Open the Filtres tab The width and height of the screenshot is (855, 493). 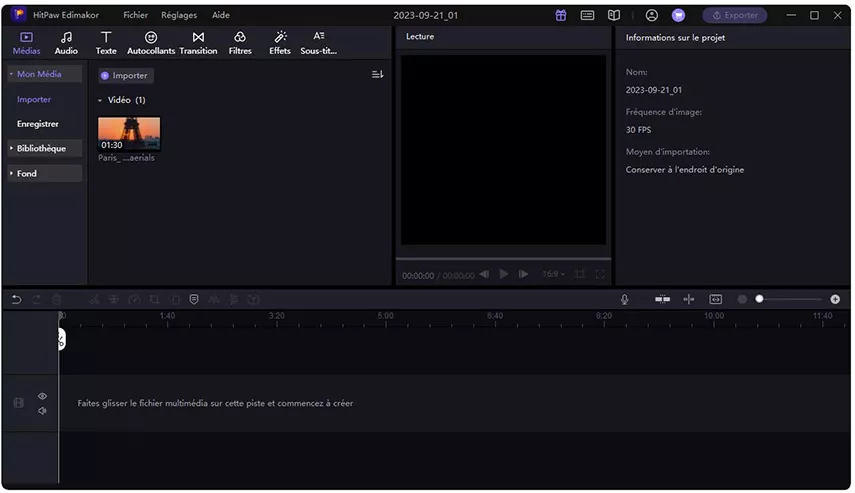click(x=240, y=43)
